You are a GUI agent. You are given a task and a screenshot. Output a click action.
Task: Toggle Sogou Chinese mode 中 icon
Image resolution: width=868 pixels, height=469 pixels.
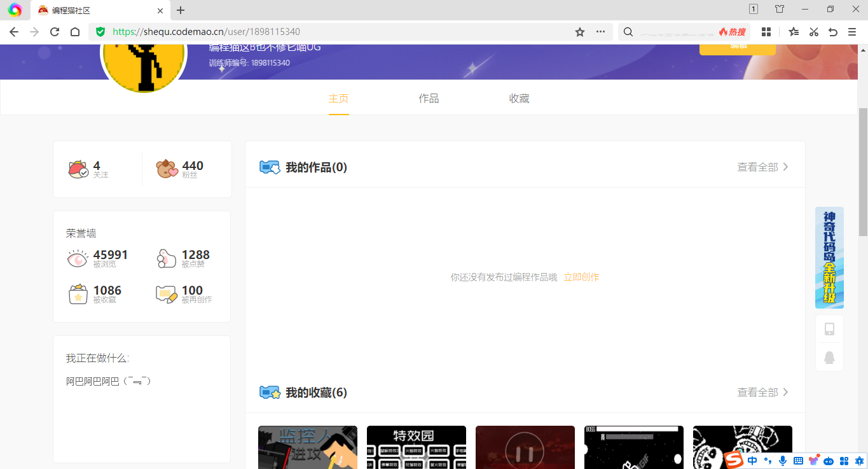(x=753, y=461)
